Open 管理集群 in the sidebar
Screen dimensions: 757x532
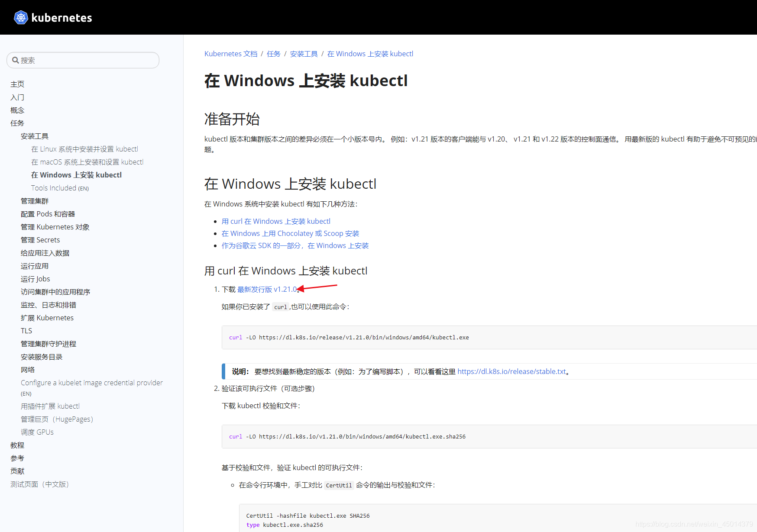tap(35, 200)
